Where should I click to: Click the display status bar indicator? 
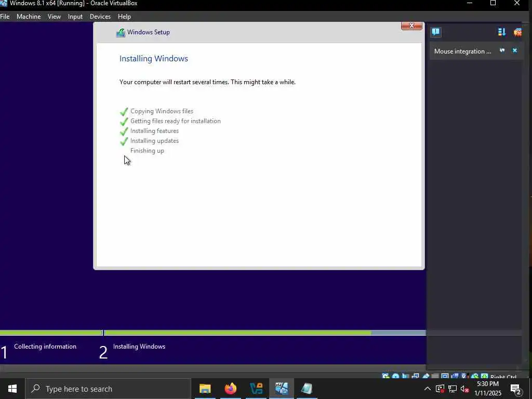coord(445,376)
